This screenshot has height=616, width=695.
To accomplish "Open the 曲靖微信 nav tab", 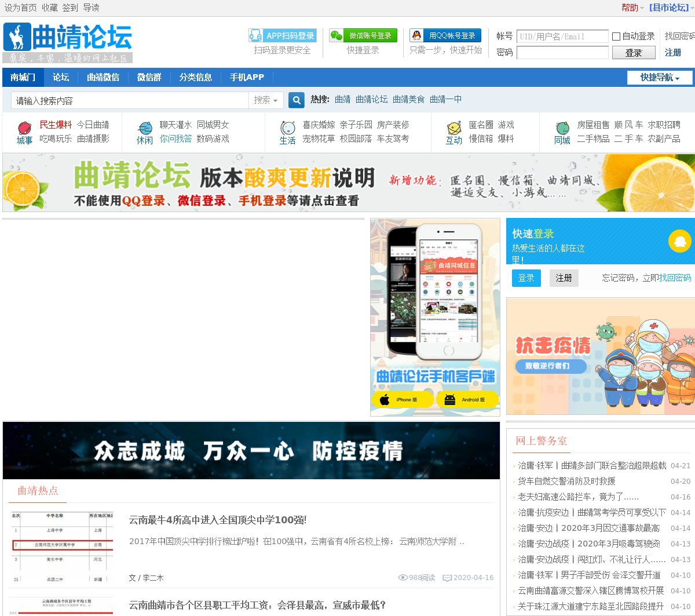I will click(103, 77).
